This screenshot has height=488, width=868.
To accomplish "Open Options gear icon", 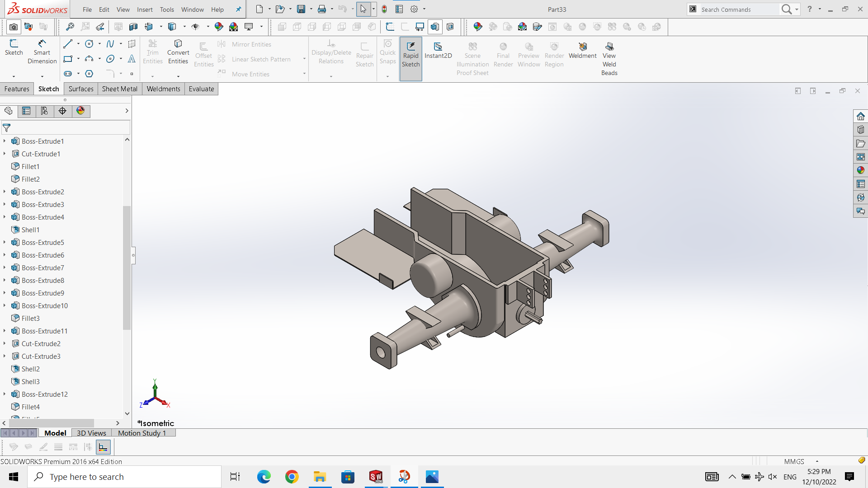I will coord(414,9).
